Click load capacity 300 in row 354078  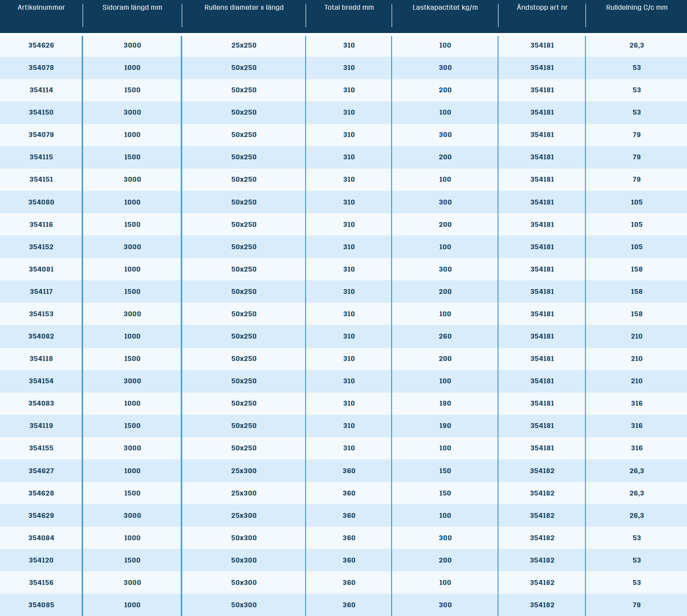(445, 68)
